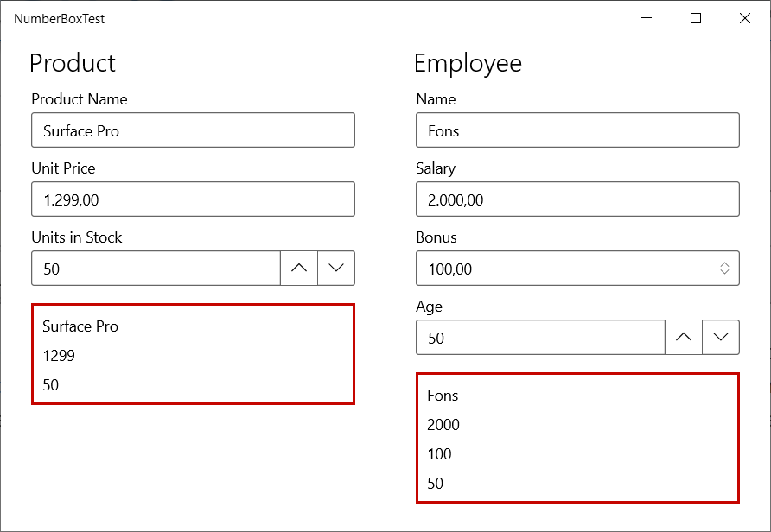771x532 pixels.
Task: Click the Product heading
Action: tap(73, 63)
